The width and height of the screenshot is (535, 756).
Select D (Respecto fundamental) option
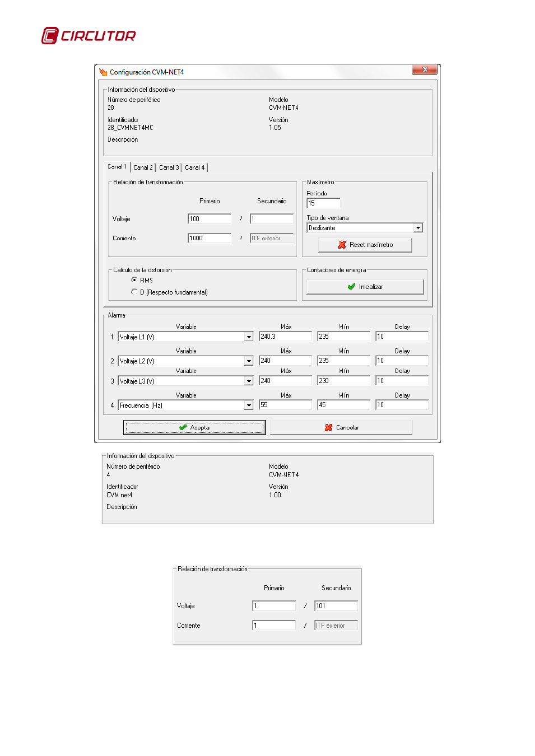pos(134,292)
